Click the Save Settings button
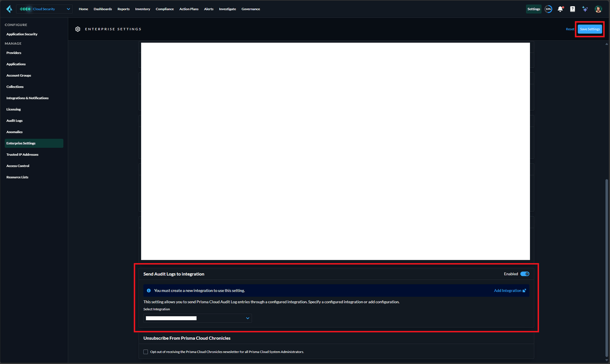Viewport: 610px width, 364px height. [x=590, y=29]
